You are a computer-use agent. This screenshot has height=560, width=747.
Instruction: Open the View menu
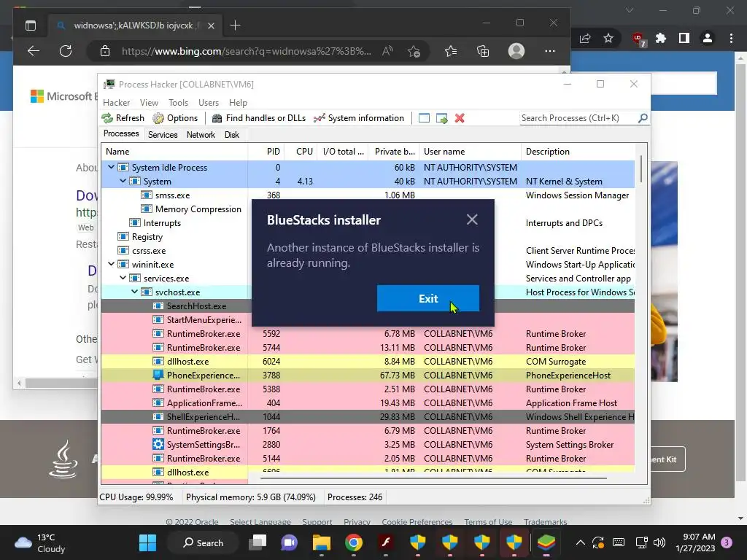point(149,102)
